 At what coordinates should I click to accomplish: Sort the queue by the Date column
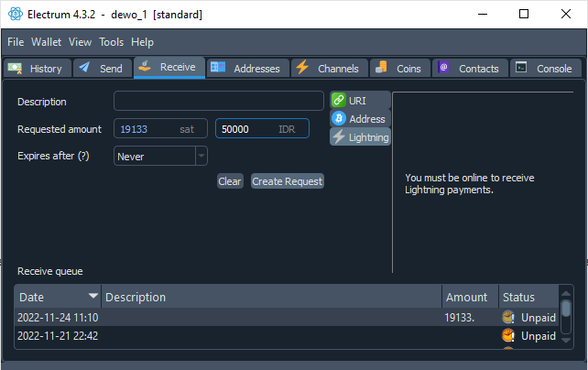click(x=58, y=297)
